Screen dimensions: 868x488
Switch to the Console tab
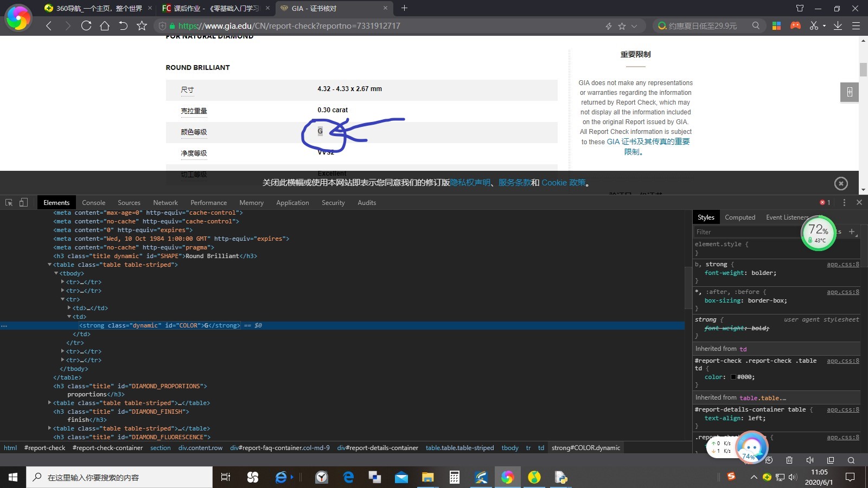93,202
